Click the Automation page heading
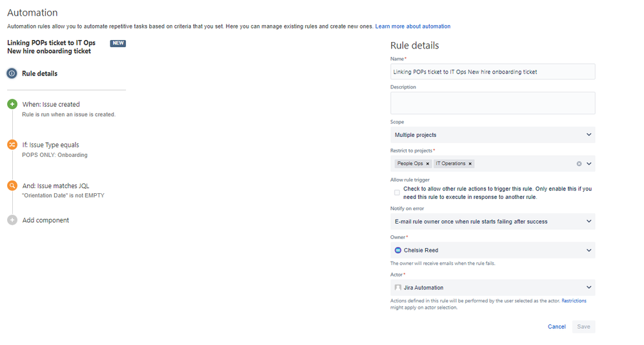The height and width of the screenshot is (345, 644). [x=32, y=13]
